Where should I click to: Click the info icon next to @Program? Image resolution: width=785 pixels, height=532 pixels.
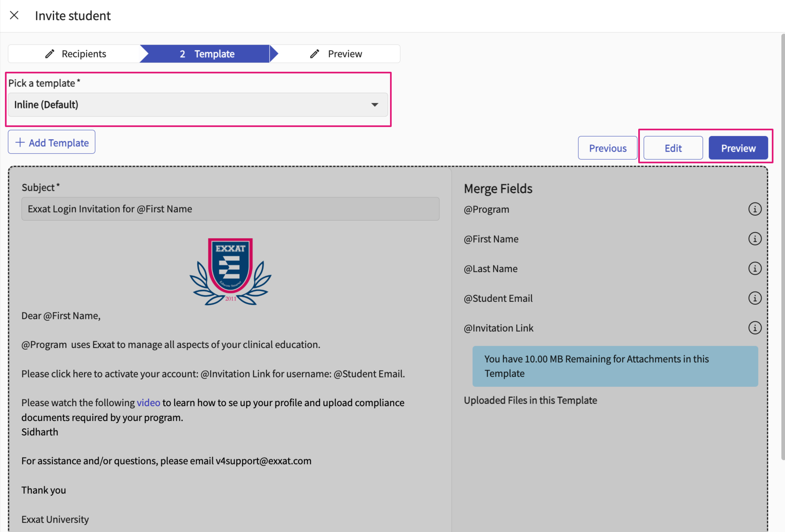coord(754,209)
